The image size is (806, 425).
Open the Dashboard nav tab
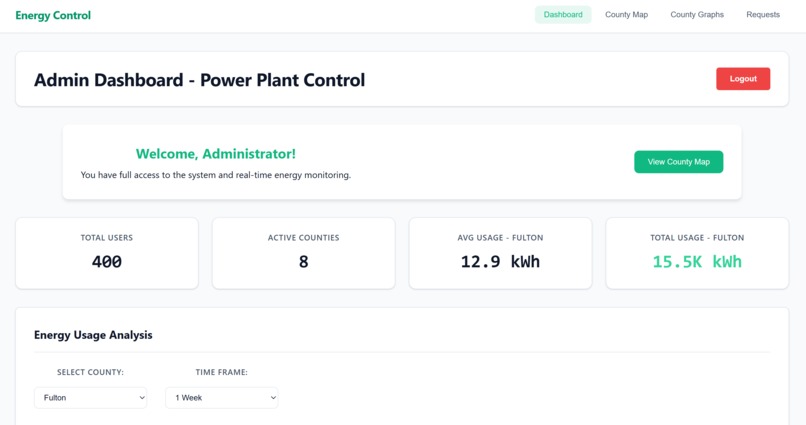pos(563,15)
